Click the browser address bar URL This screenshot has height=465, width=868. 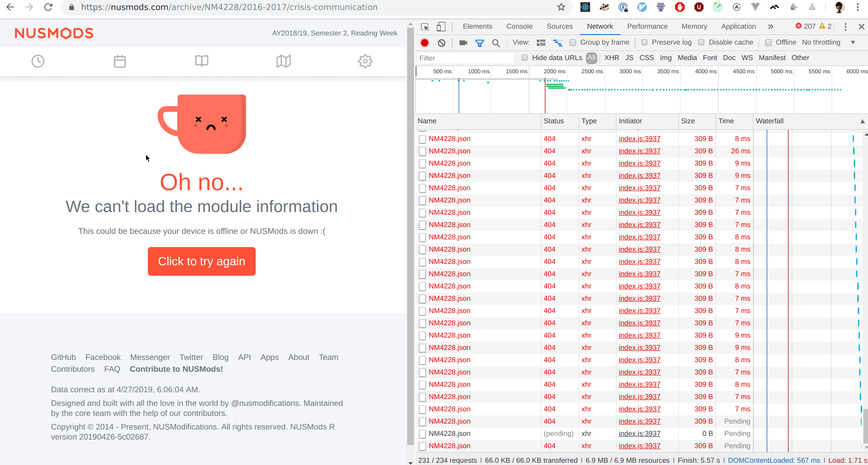click(229, 7)
